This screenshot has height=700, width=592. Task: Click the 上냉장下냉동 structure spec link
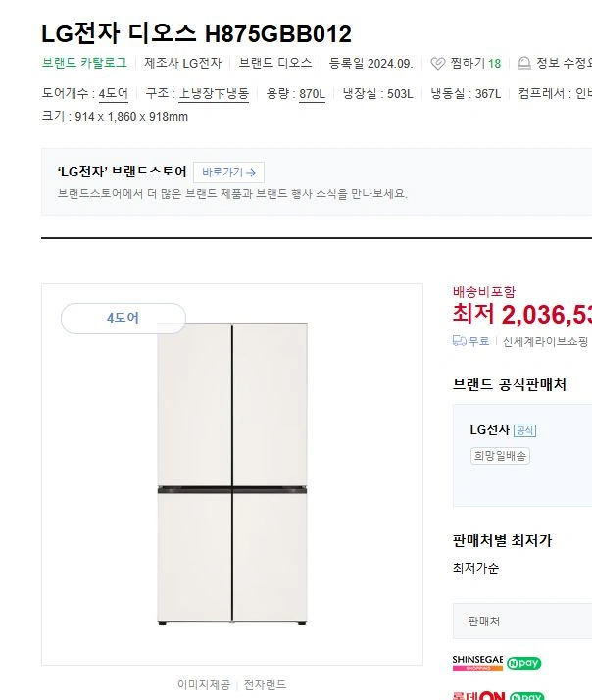[x=214, y=94]
